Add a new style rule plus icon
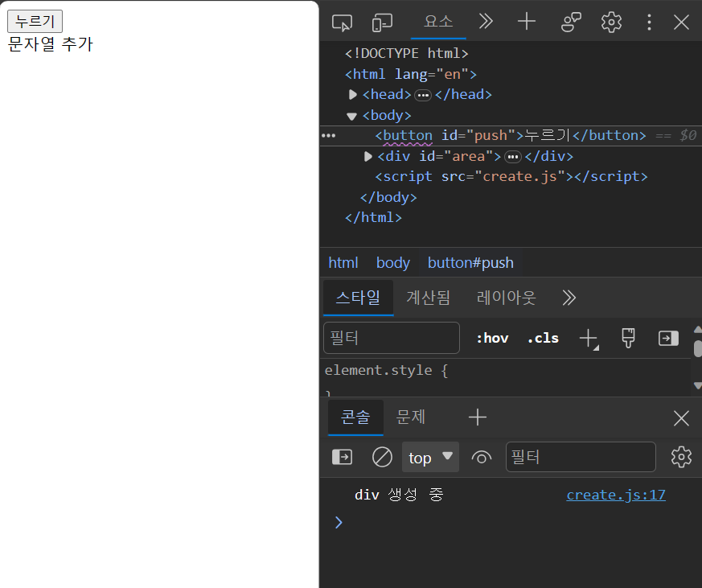 click(x=589, y=339)
